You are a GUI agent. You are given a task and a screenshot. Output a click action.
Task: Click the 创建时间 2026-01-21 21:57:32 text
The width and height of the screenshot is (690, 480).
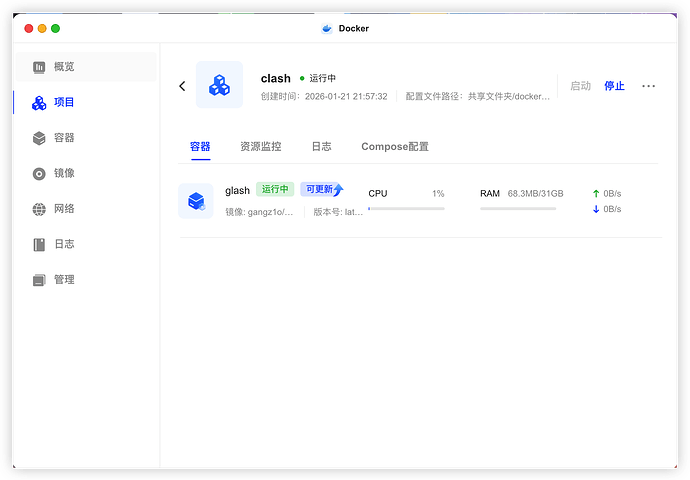(324, 96)
